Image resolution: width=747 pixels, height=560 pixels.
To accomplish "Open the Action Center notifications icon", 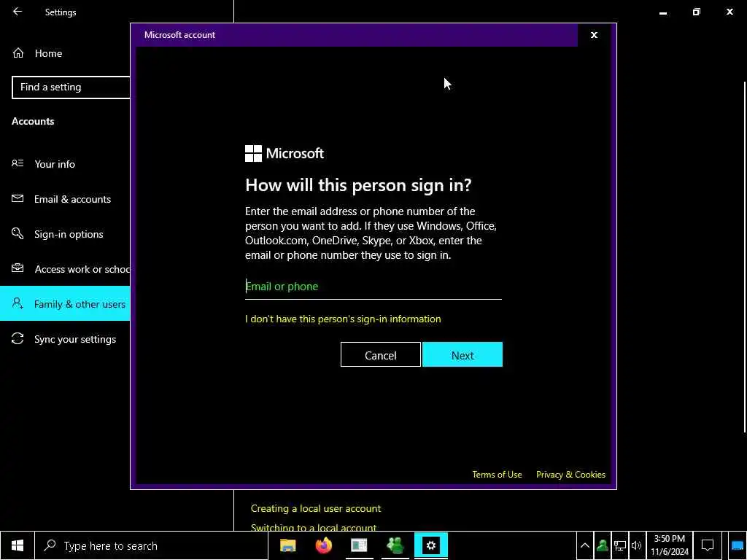I will click(x=708, y=545).
